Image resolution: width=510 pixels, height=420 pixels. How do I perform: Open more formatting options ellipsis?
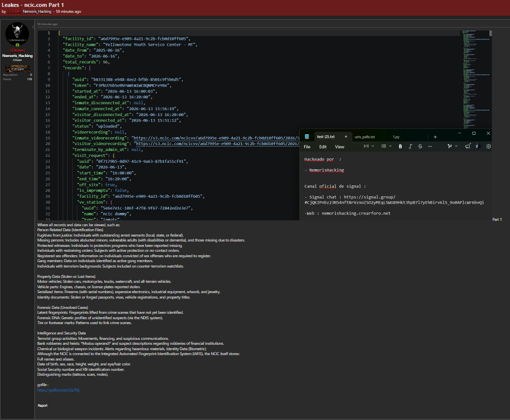click(430, 147)
